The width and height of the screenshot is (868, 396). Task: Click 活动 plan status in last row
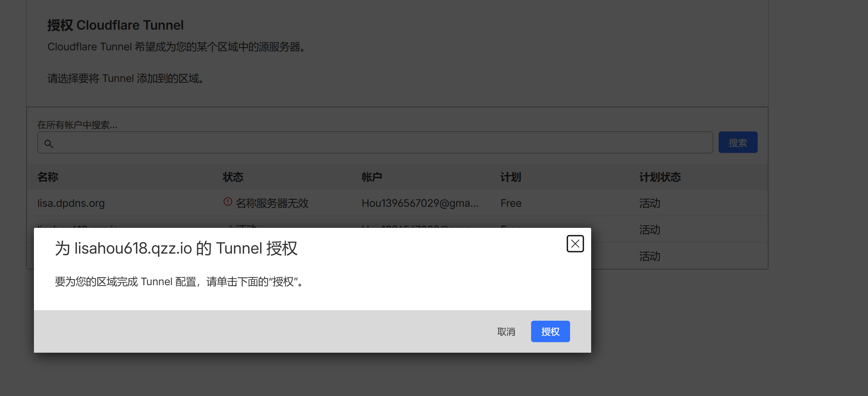click(x=650, y=256)
